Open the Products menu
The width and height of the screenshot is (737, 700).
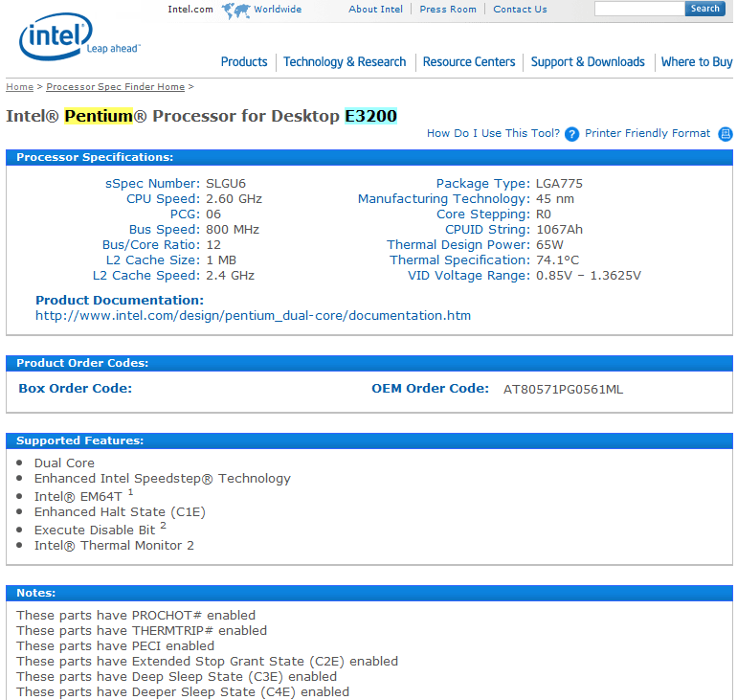click(x=244, y=62)
